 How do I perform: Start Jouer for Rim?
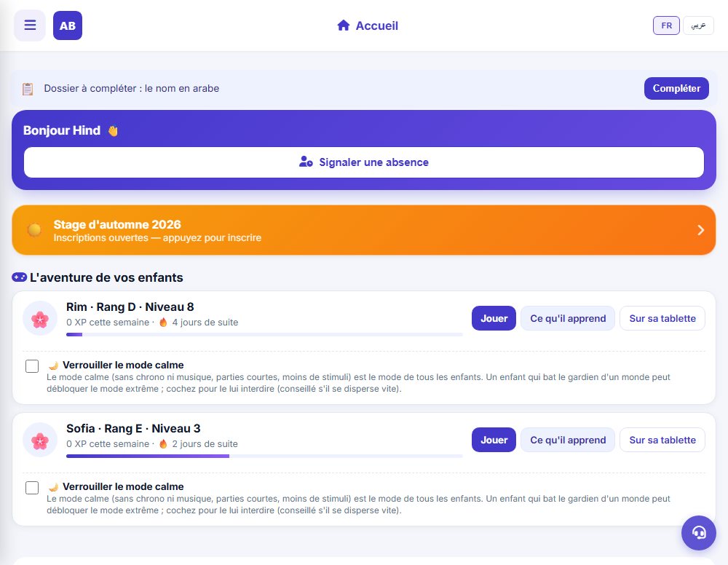(x=494, y=318)
